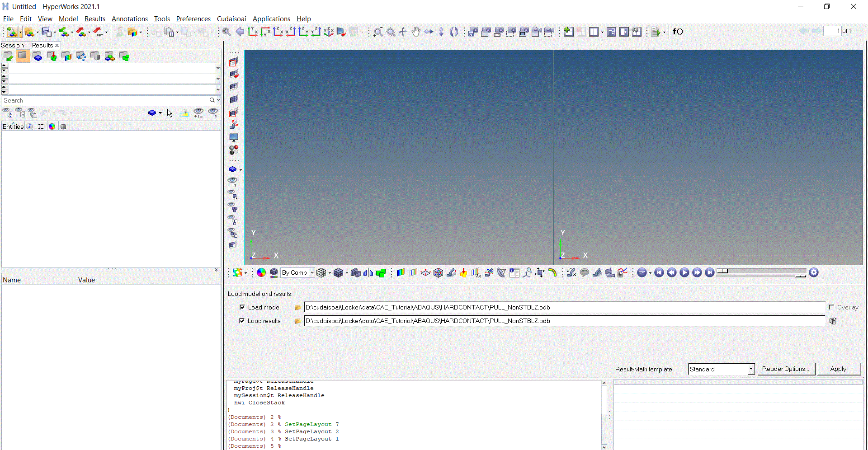This screenshot has height=450, width=868.
Task: Open the By Comp averaging dropdown
Action: 312,272
